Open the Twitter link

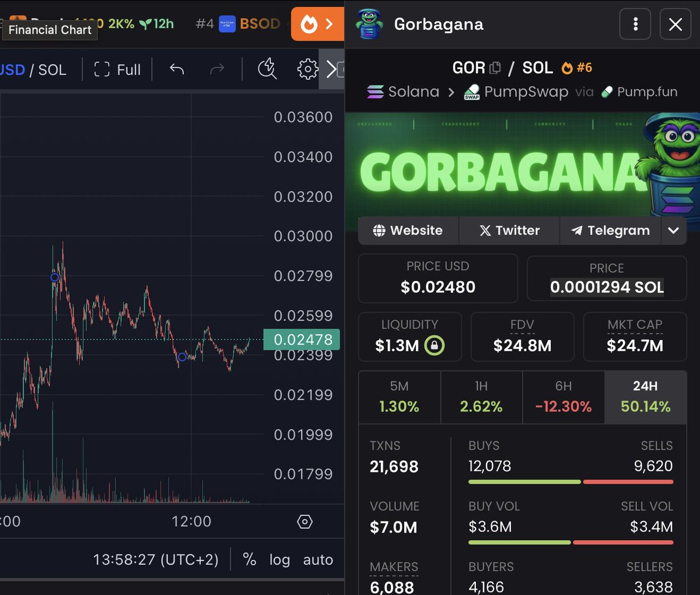coord(509,230)
